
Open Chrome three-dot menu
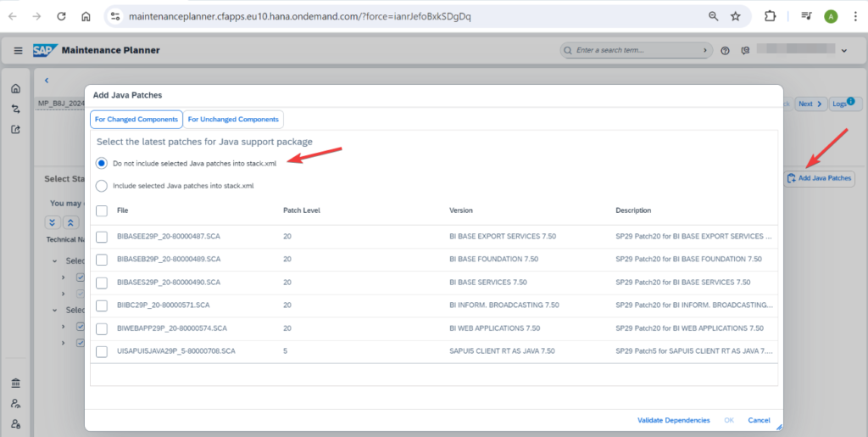point(855,17)
